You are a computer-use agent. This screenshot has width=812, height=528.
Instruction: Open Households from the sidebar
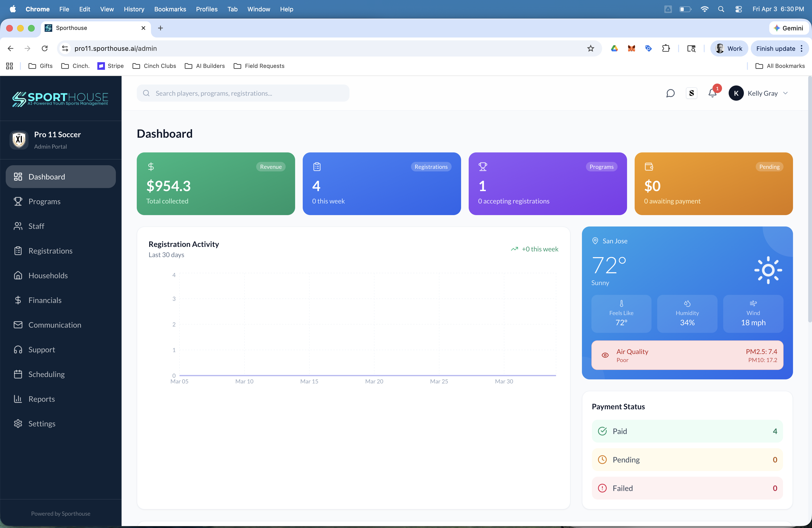61,275
